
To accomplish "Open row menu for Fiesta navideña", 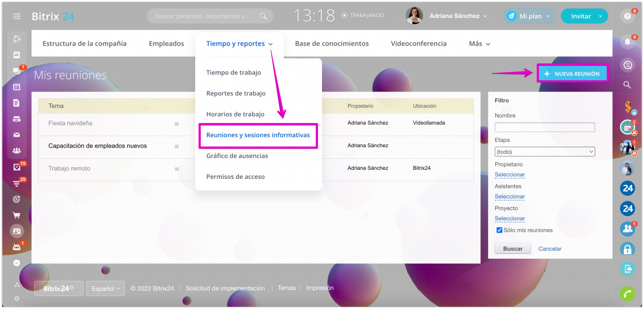I will (177, 124).
